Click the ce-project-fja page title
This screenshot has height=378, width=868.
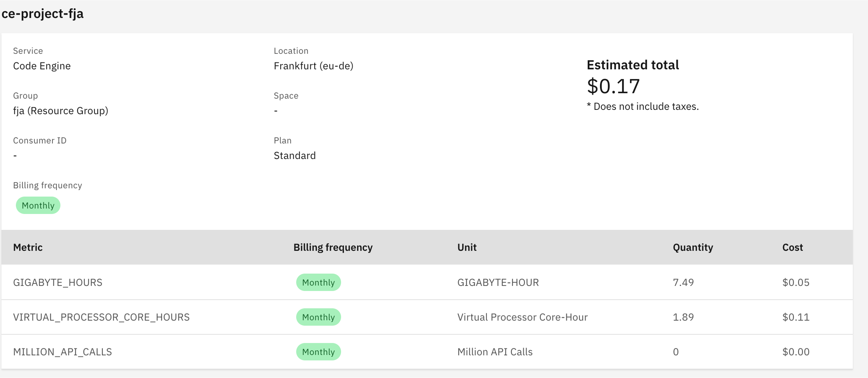[x=42, y=14]
